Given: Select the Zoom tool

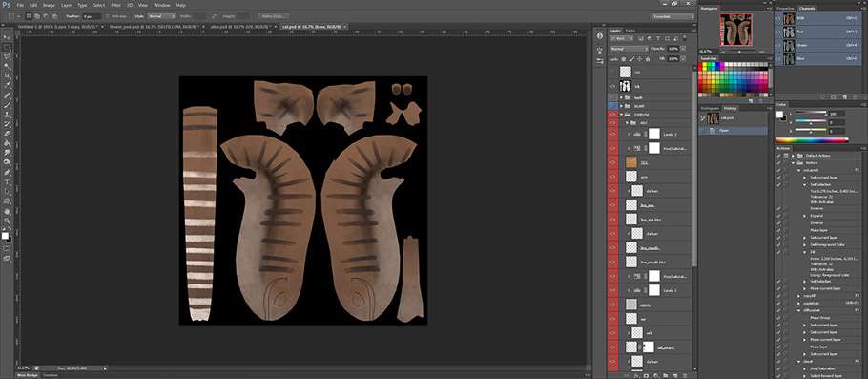Looking at the screenshot, I should tap(8, 220).
